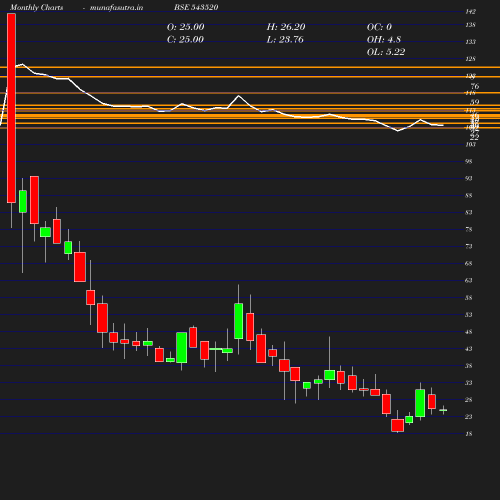Select the low value "L: 23.76"

tap(285, 40)
